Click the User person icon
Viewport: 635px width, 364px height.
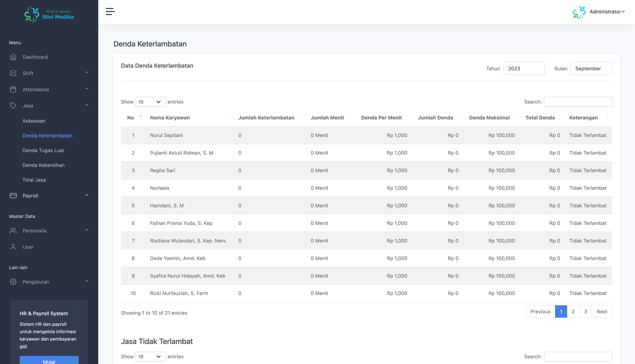click(x=13, y=247)
